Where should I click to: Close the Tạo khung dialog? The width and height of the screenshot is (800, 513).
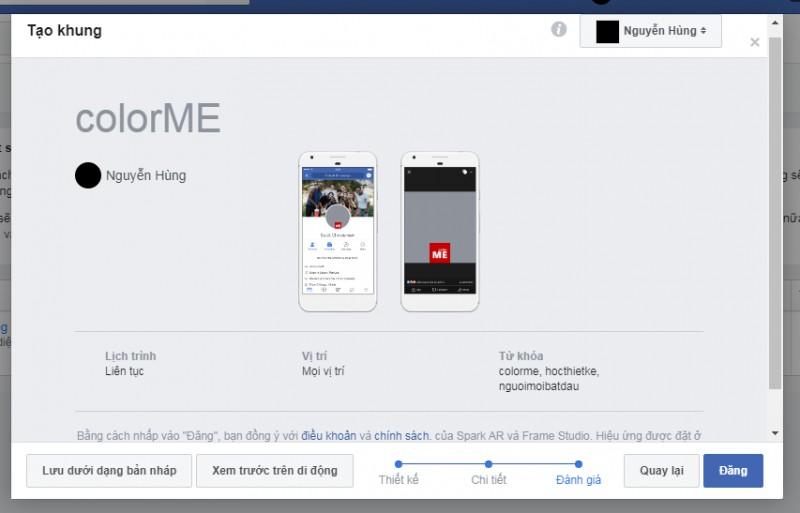coord(755,42)
